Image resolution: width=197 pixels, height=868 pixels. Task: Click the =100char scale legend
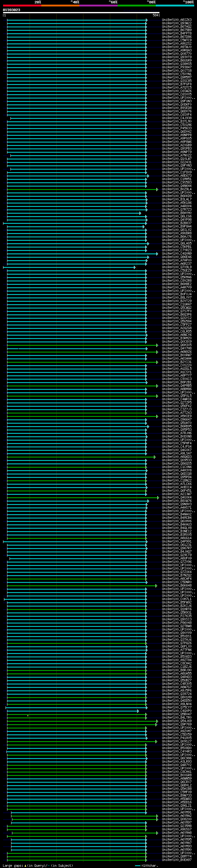click(146, 865)
